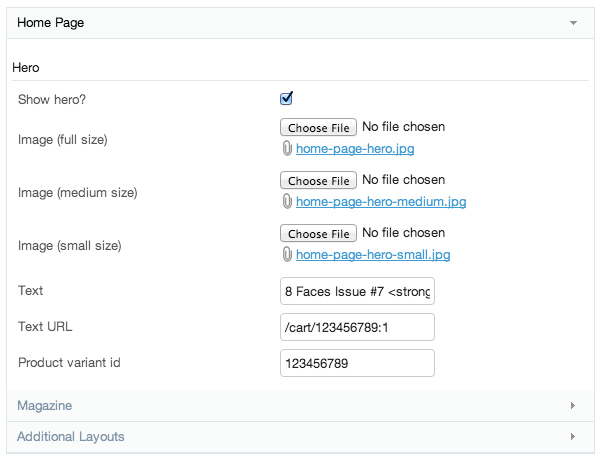Expand the Additional Layouts section arrow

coord(573,437)
